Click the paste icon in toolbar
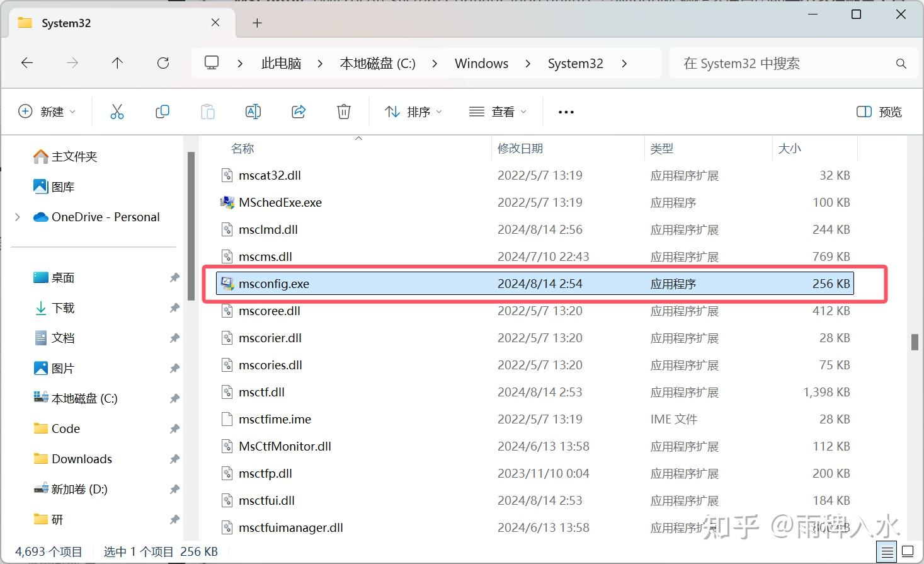Image resolution: width=924 pixels, height=564 pixels. click(x=207, y=112)
